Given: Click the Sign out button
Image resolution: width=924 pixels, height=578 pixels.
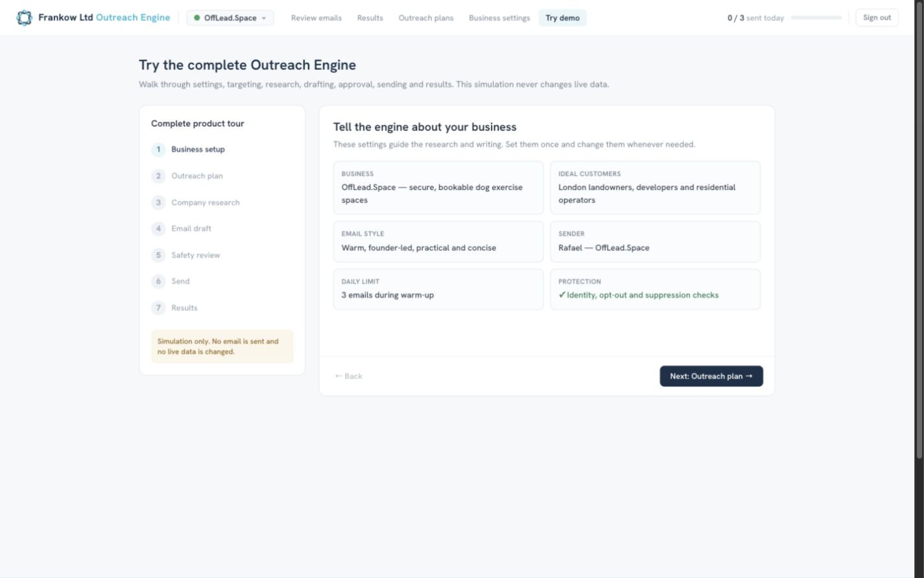Looking at the screenshot, I should [x=877, y=18].
